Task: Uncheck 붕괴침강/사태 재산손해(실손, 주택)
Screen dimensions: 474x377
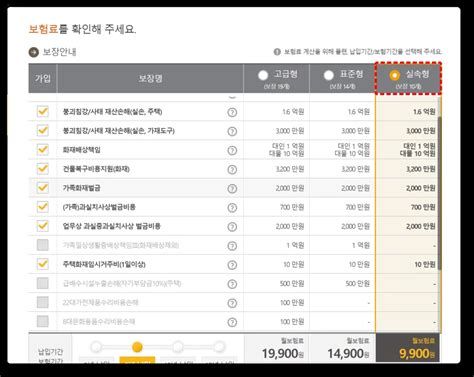Action: 43,111
